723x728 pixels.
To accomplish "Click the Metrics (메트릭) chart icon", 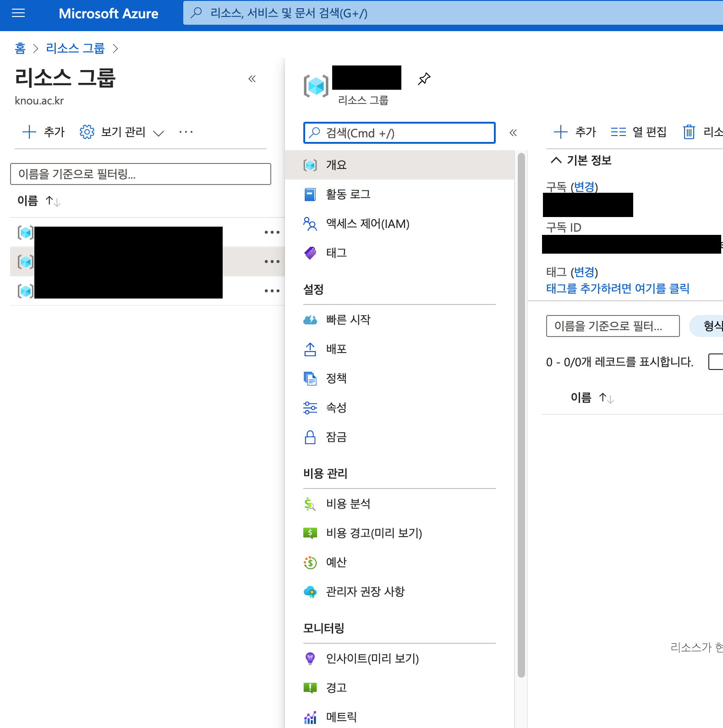I will tap(310, 717).
